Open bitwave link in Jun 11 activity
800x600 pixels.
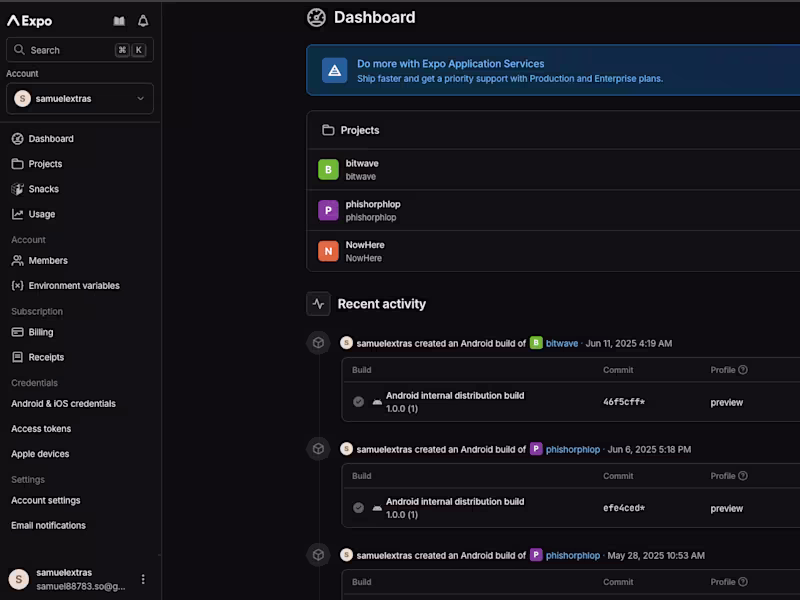562,343
